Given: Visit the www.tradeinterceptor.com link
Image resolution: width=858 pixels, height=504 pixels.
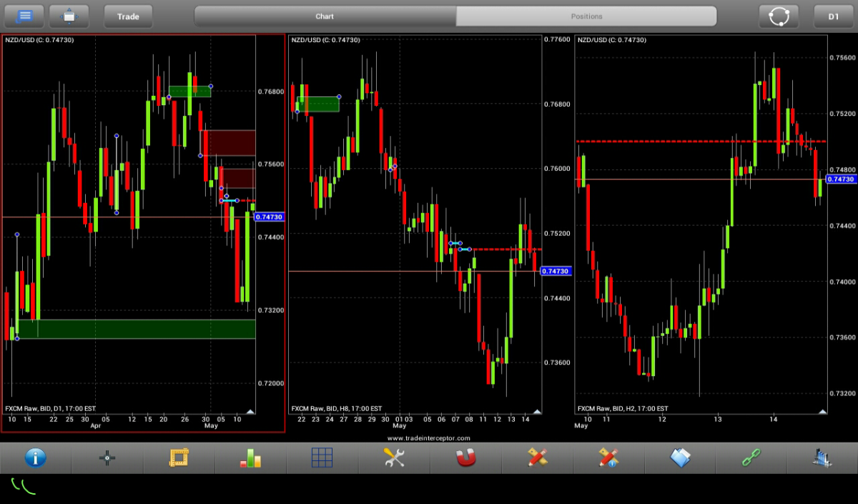Looking at the screenshot, I should [x=429, y=438].
